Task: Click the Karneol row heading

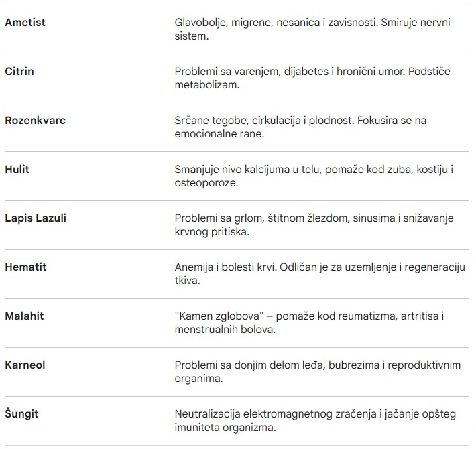Action: point(25,365)
